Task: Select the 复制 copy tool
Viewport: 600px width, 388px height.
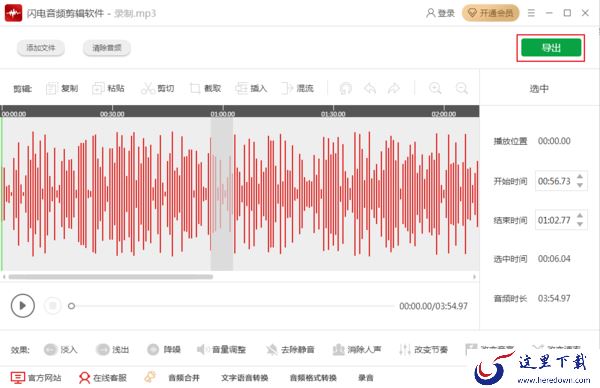Action: click(x=62, y=88)
